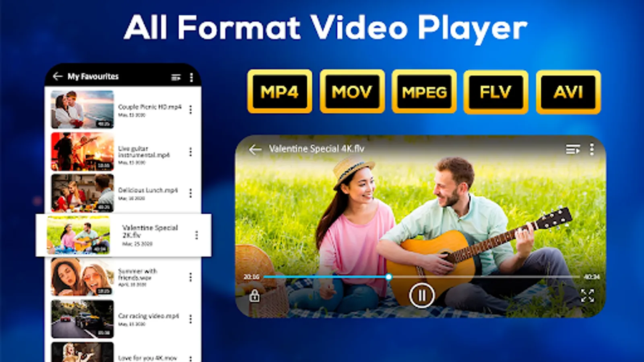Open options for Live guitar instrumental.mp4
The height and width of the screenshot is (362, 644).
(x=190, y=152)
